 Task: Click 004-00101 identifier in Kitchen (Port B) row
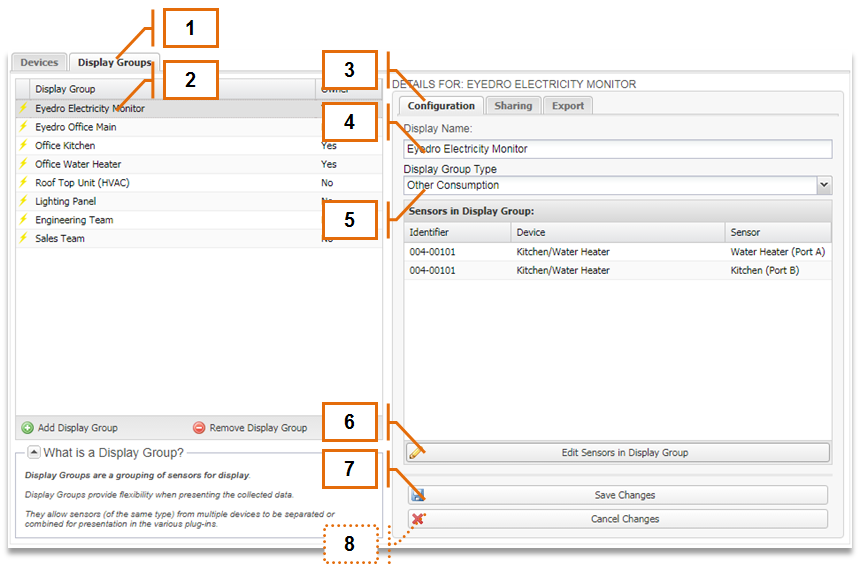432,271
